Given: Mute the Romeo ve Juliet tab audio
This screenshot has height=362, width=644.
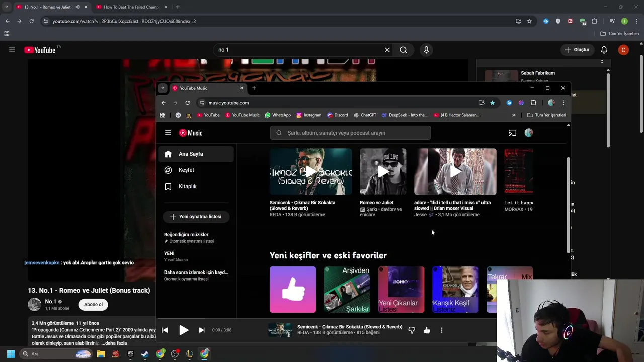Looking at the screenshot, I should [77, 7].
